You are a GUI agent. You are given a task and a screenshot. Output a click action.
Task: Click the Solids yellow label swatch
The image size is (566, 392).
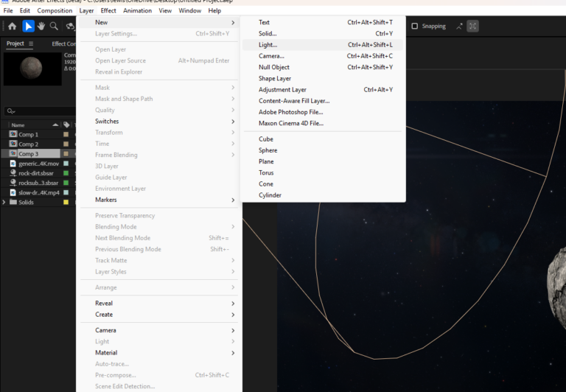(66, 202)
